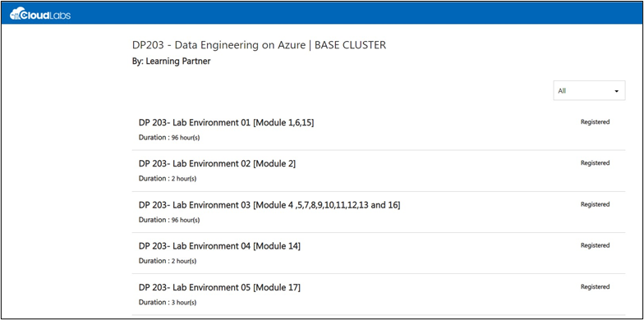Click 96 hour(s) duration under Lab Environment 01
Image resolution: width=644 pixels, height=320 pixels.
[186, 138]
